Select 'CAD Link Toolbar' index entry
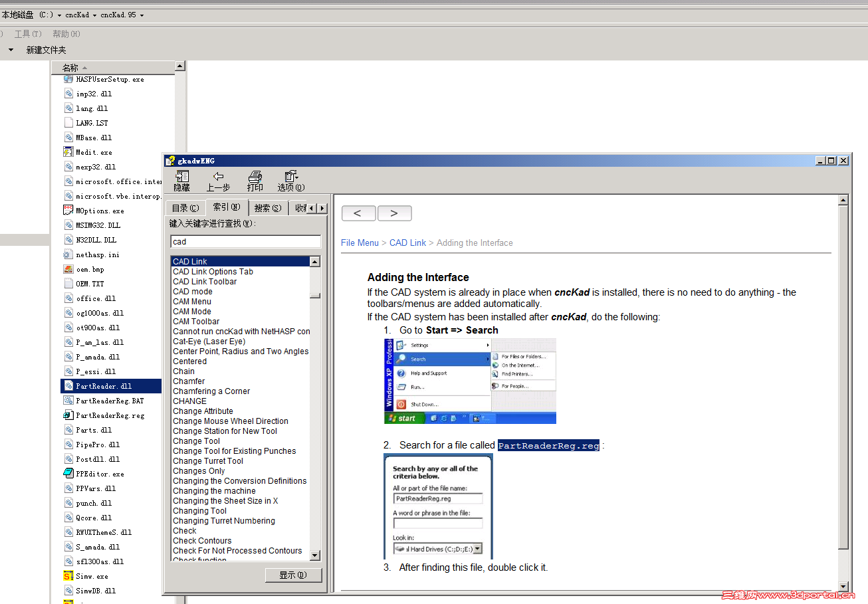 (x=205, y=282)
